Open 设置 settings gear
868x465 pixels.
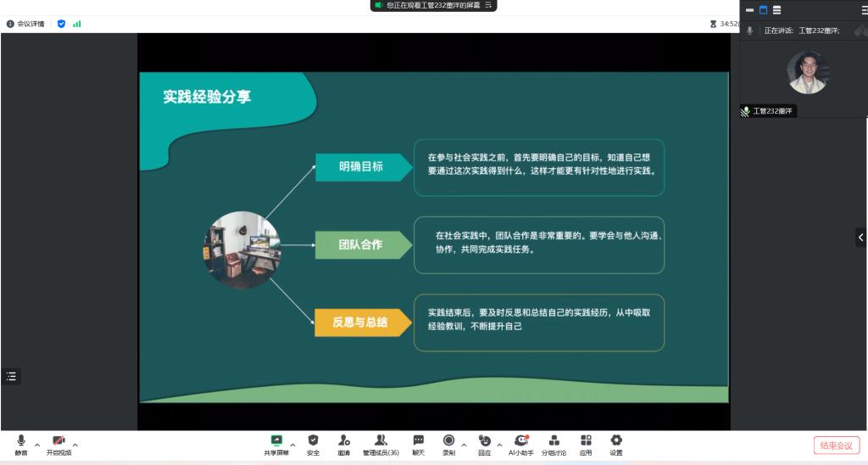tap(616, 444)
